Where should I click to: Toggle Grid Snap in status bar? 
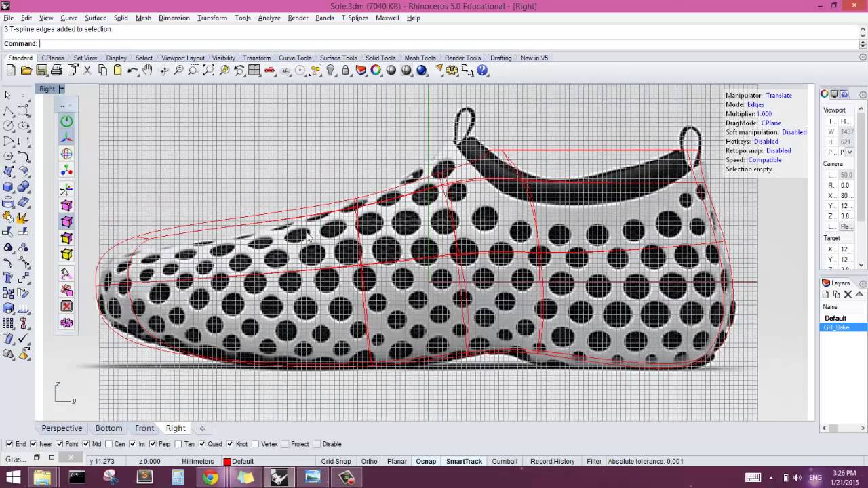[x=336, y=461]
